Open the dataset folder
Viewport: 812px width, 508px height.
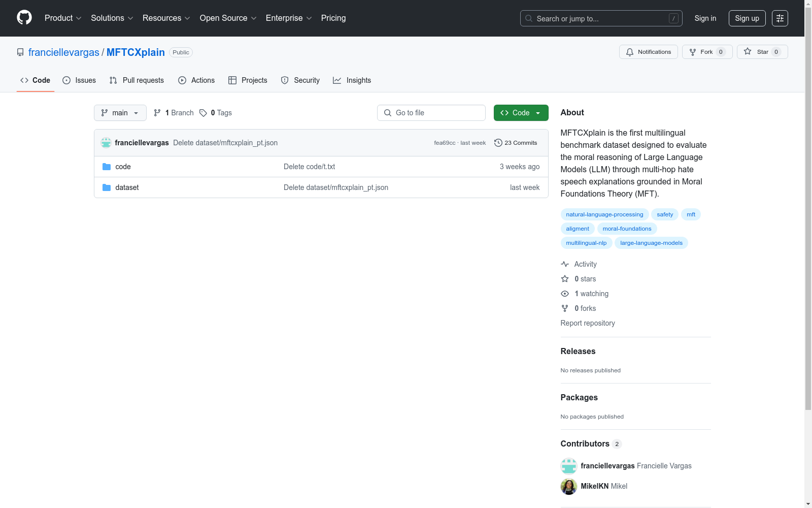127,187
